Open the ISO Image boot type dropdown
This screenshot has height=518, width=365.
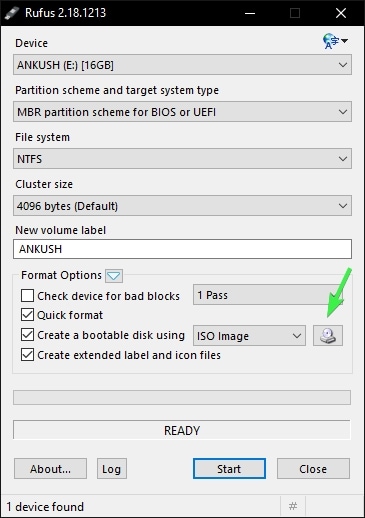pos(249,335)
